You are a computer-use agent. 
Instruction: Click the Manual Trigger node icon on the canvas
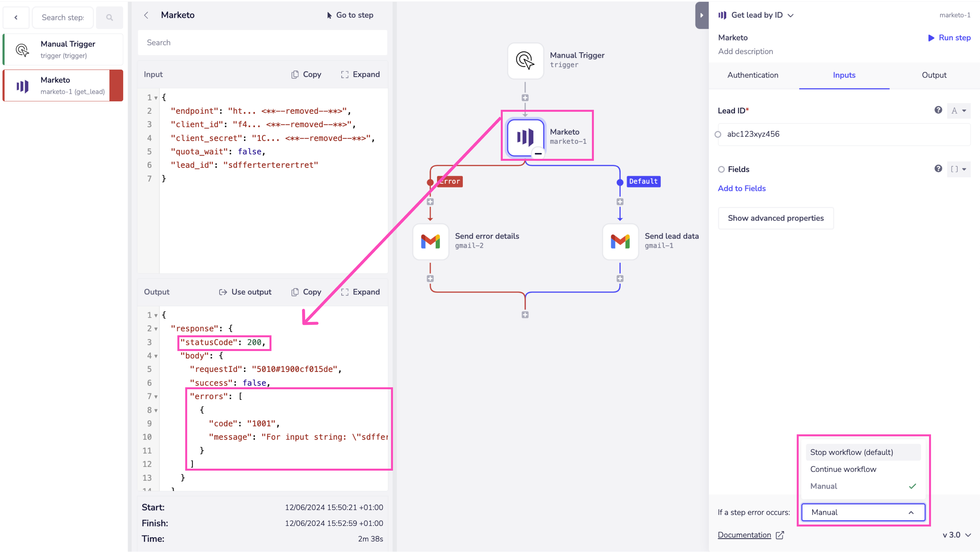tap(525, 60)
